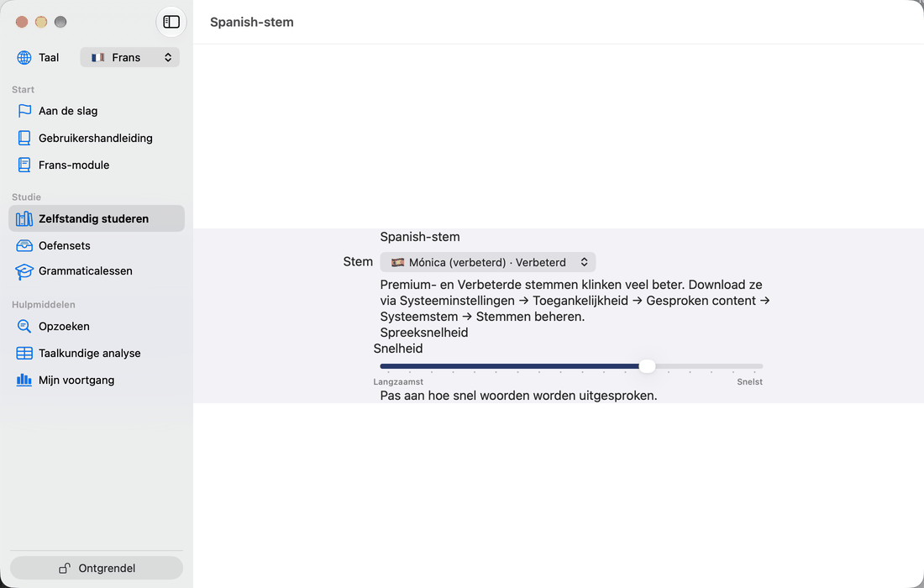Click the Taal globe icon
The width and height of the screenshot is (924, 588).
coord(24,57)
